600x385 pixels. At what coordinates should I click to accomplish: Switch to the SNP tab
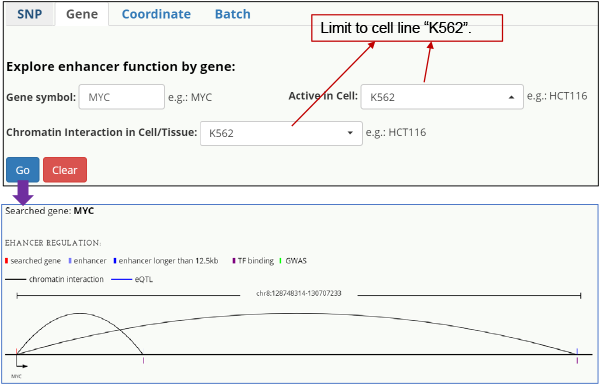click(29, 15)
